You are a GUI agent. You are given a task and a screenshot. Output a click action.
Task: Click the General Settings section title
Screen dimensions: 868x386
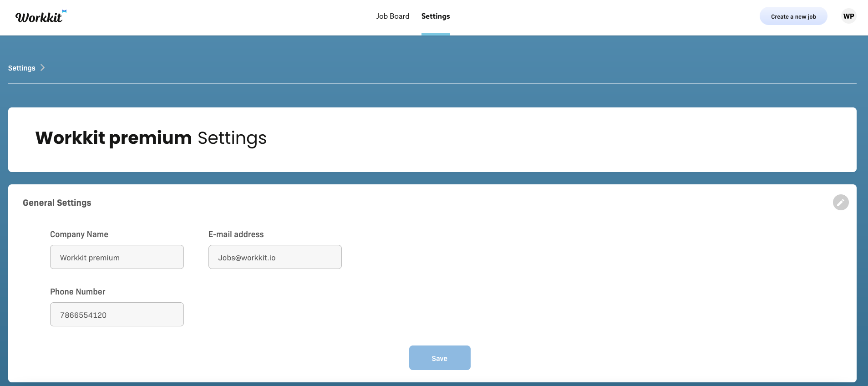57,203
